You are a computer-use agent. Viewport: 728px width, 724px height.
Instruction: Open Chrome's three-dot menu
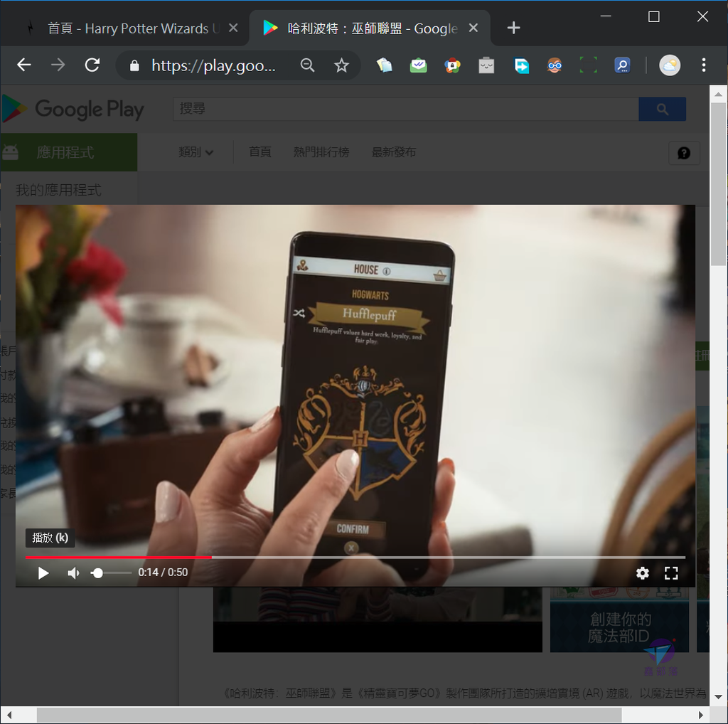coord(704,65)
